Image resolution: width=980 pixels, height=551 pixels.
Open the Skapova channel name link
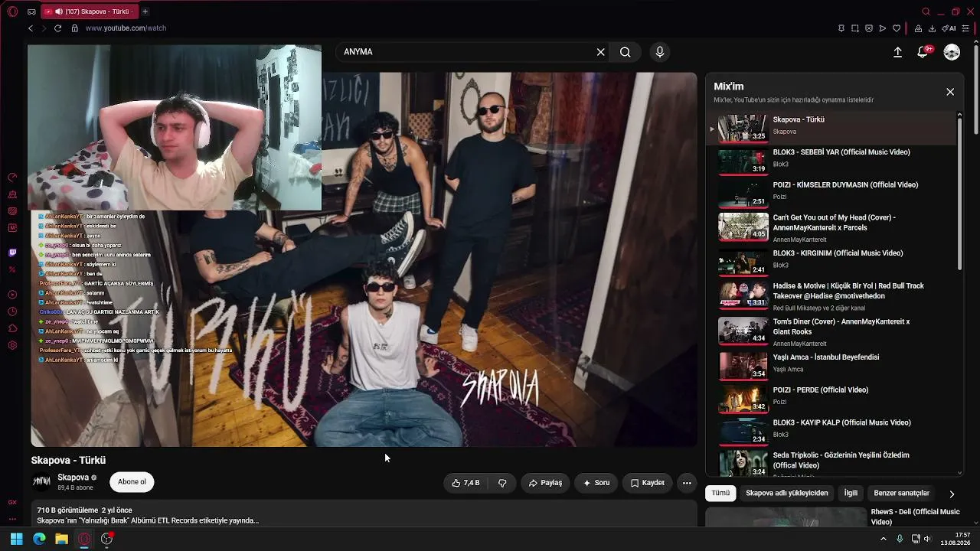pos(73,478)
